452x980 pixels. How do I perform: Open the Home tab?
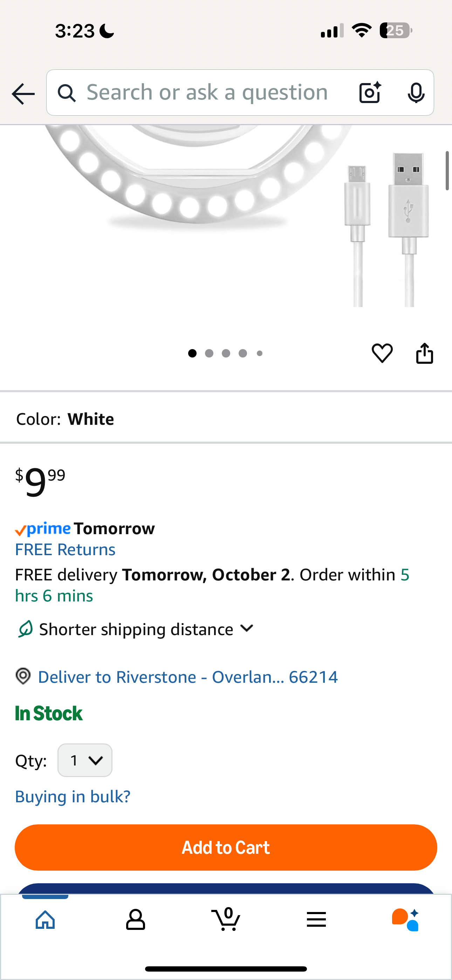(x=45, y=920)
